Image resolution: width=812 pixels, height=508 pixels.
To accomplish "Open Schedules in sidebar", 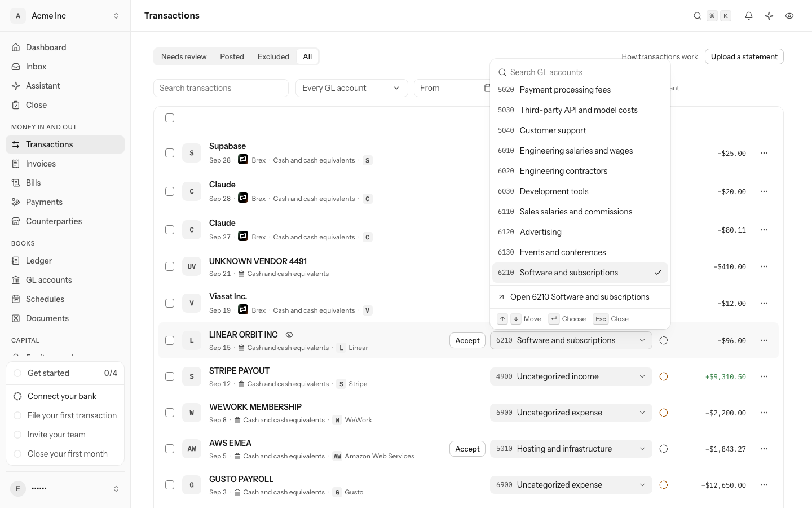I will point(65,299).
